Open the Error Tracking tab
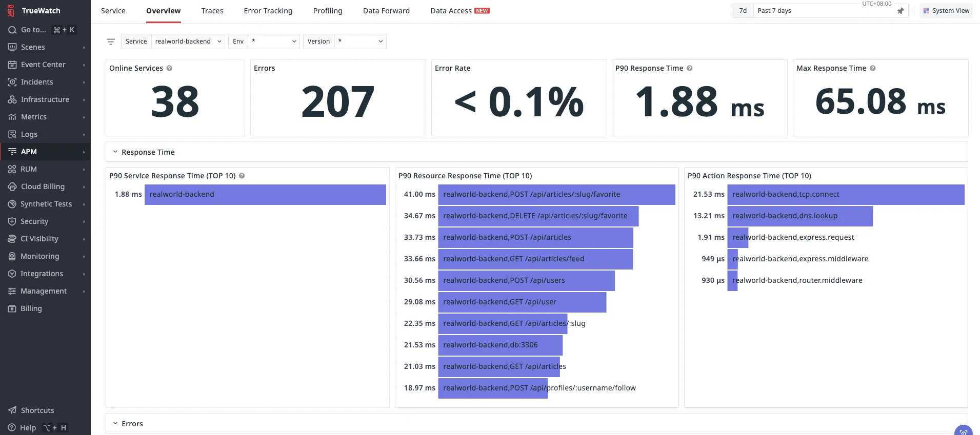The image size is (980, 435). pos(268,11)
